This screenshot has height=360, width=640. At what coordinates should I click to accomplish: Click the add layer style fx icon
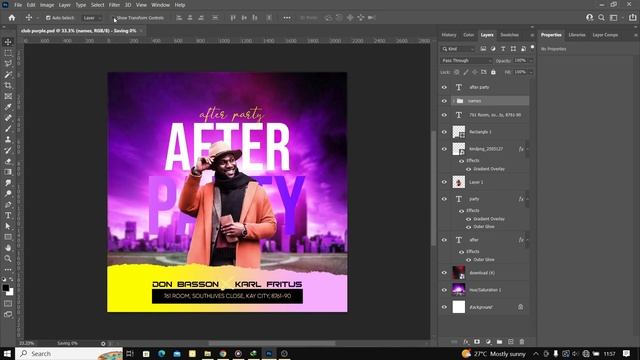[466, 342]
